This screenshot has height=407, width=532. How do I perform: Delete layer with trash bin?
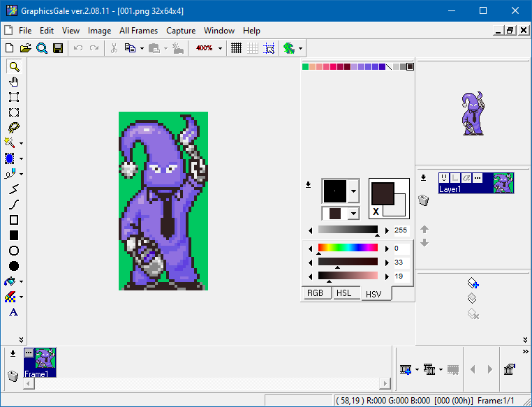(x=423, y=200)
